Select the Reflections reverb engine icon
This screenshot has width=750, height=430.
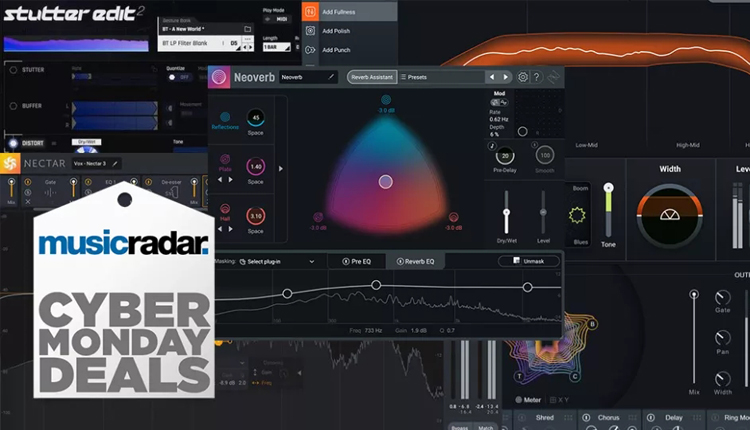pos(225,117)
